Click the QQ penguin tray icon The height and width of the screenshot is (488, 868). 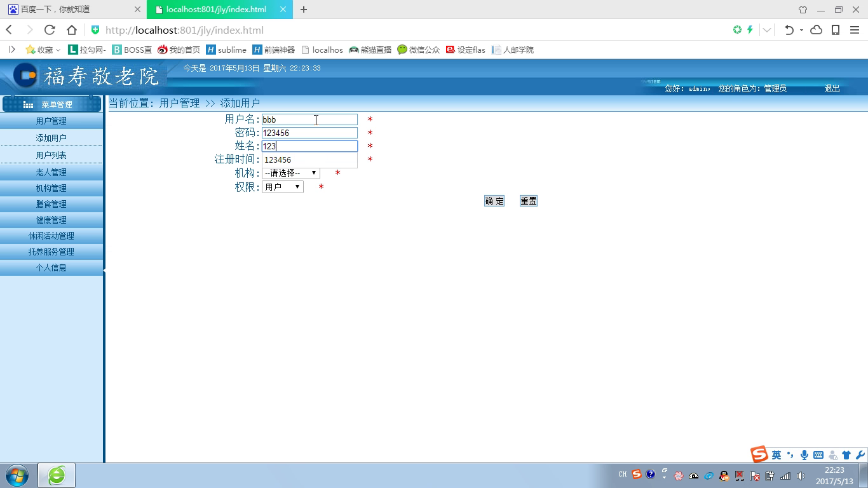[724, 475]
